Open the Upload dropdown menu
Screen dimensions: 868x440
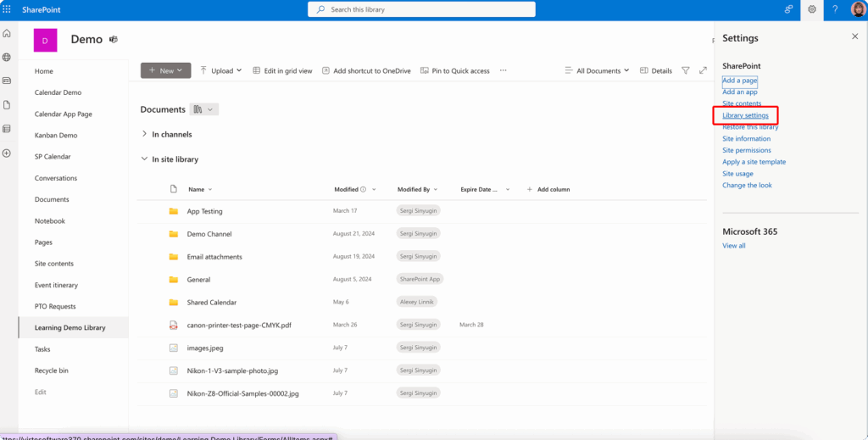(x=220, y=70)
